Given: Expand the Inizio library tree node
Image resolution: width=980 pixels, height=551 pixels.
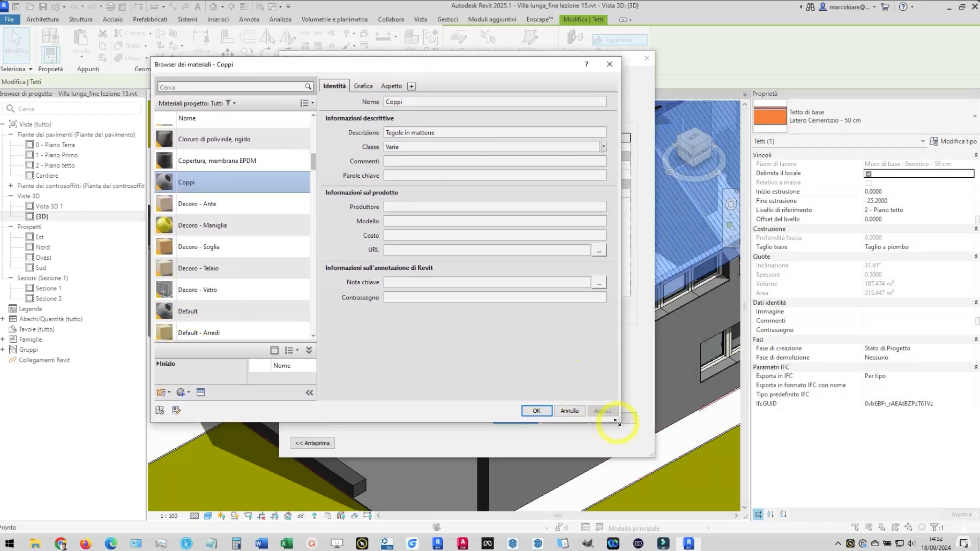Looking at the screenshot, I should tap(158, 364).
